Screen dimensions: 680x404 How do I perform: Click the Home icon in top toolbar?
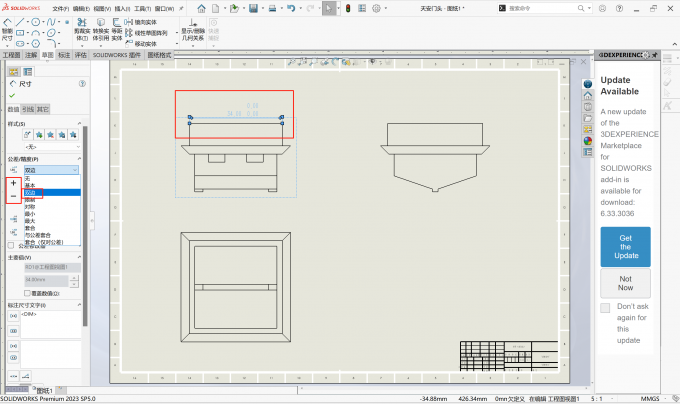point(201,8)
